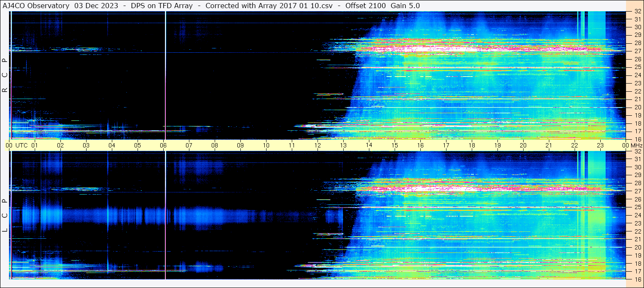Click the '23' hour label on the UTC axis
The height and width of the screenshot is (288, 644).
pyautogui.click(x=600, y=145)
